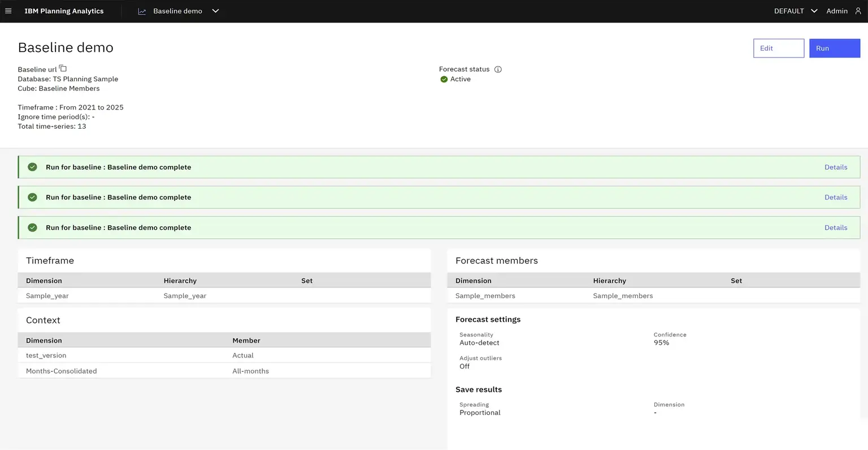The image size is (868, 450).
Task: Open the Admin user profile icon
Action: [x=858, y=11]
